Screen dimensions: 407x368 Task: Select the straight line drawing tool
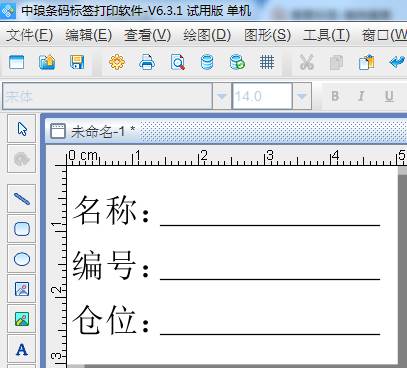click(x=22, y=199)
